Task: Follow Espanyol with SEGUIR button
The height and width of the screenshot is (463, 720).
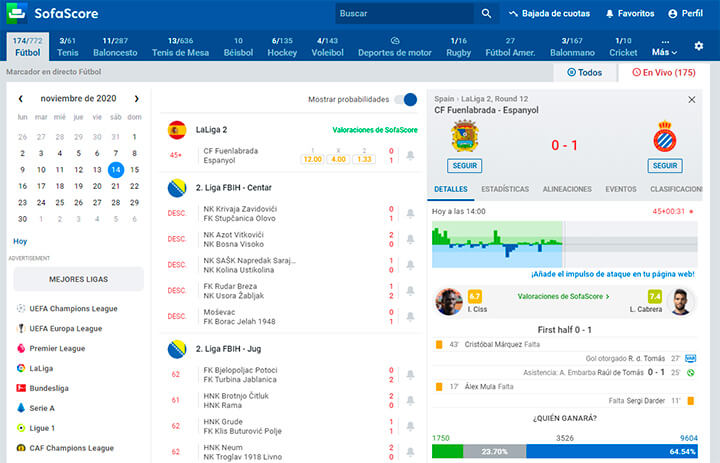Action: click(x=665, y=166)
